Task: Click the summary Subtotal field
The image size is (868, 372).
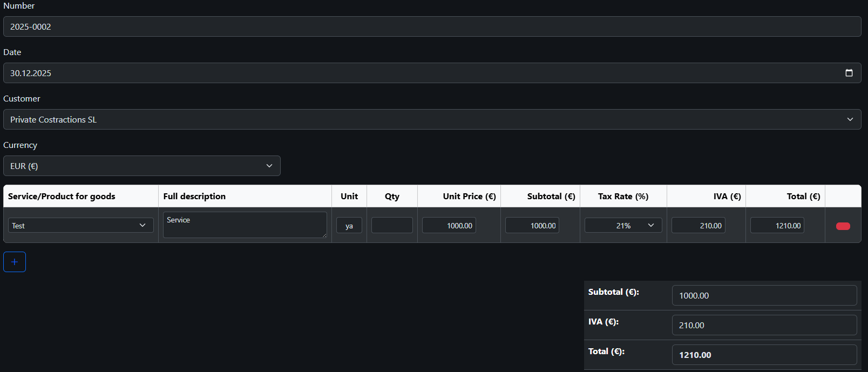Action: (x=764, y=295)
